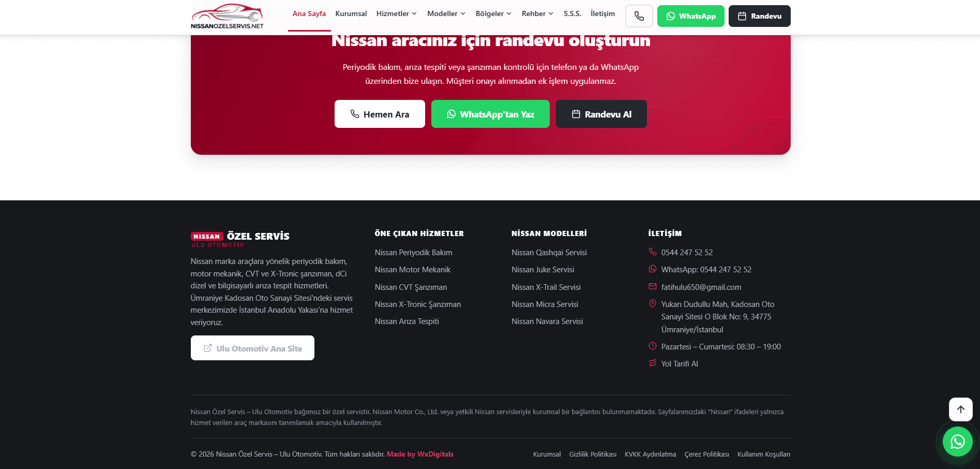The width and height of the screenshot is (980, 469).
Task: Expand the Bölgeler dropdown menu
Action: [494, 13]
